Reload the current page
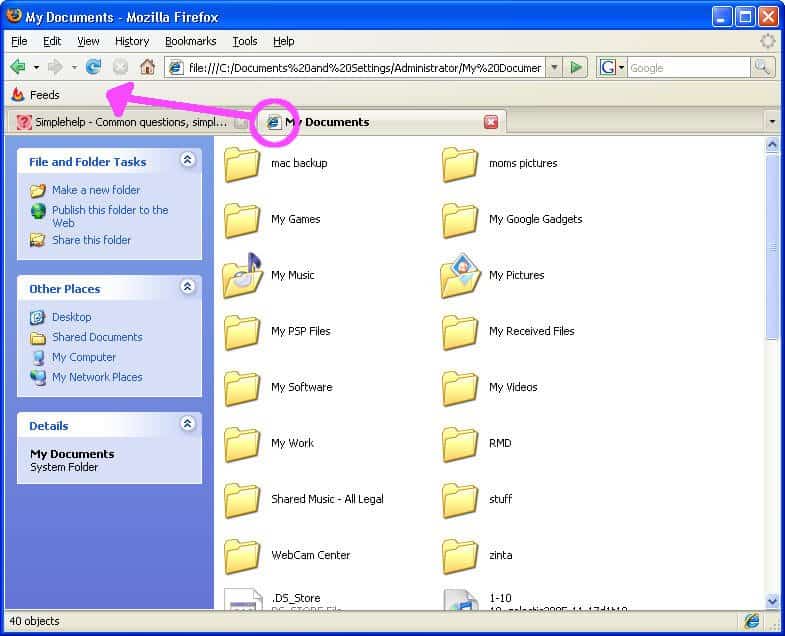 point(93,67)
